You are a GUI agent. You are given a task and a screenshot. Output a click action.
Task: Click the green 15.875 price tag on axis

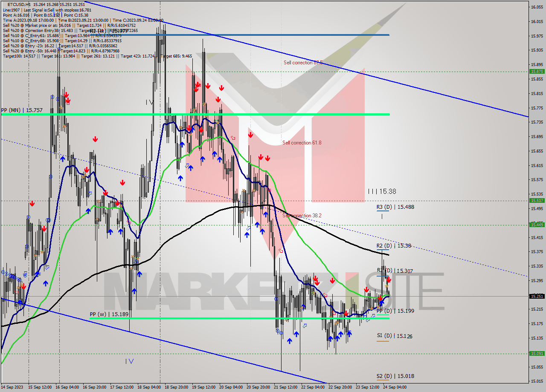[x=537, y=72]
